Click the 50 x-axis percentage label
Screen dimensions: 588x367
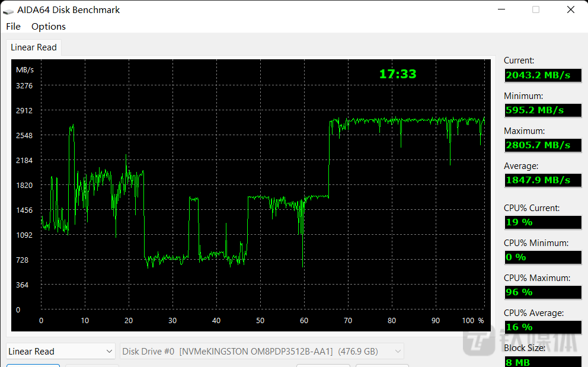coord(260,321)
